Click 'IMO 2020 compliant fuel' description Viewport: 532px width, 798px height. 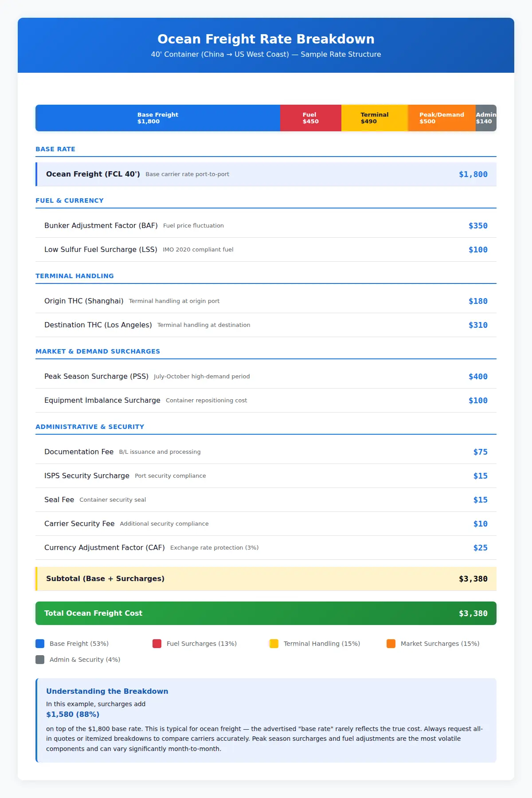pos(198,249)
